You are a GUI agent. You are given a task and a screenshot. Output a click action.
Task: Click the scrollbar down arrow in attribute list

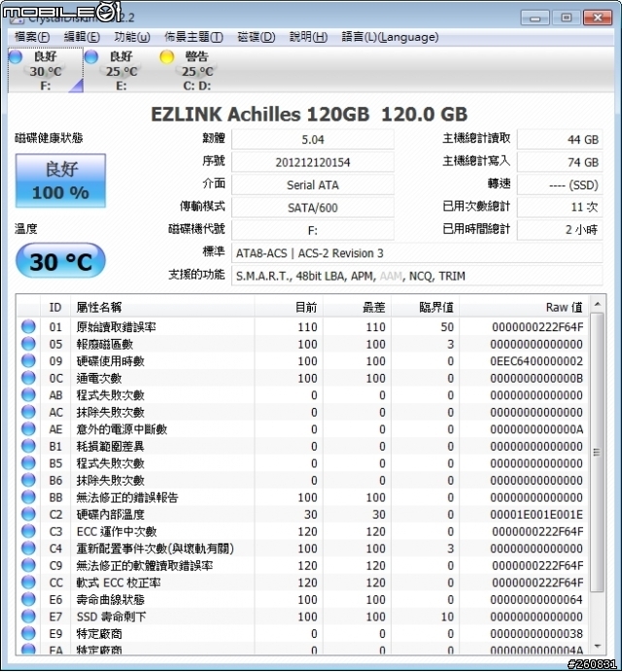tap(597, 646)
